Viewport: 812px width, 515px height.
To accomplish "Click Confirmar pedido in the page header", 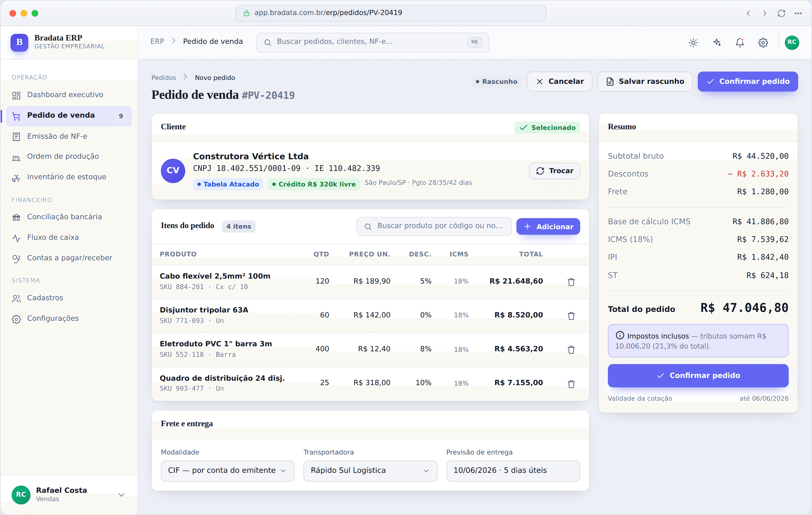I will pyautogui.click(x=748, y=81).
